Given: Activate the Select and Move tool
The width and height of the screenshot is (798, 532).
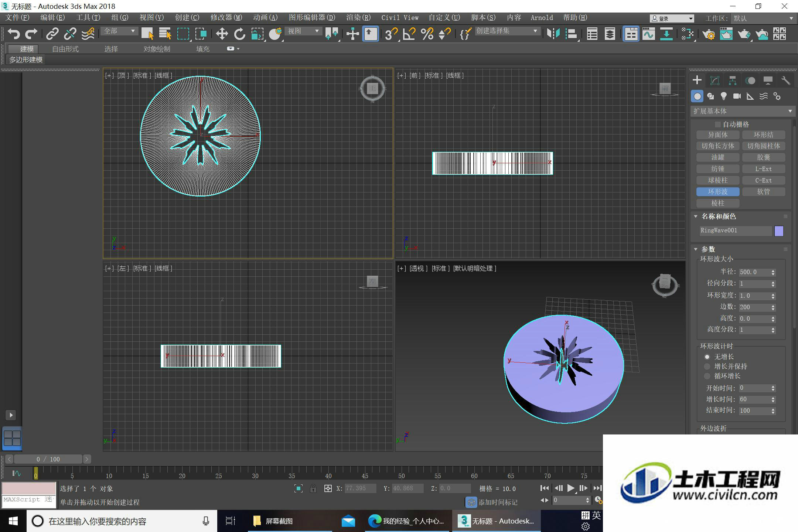Looking at the screenshot, I should [x=222, y=34].
